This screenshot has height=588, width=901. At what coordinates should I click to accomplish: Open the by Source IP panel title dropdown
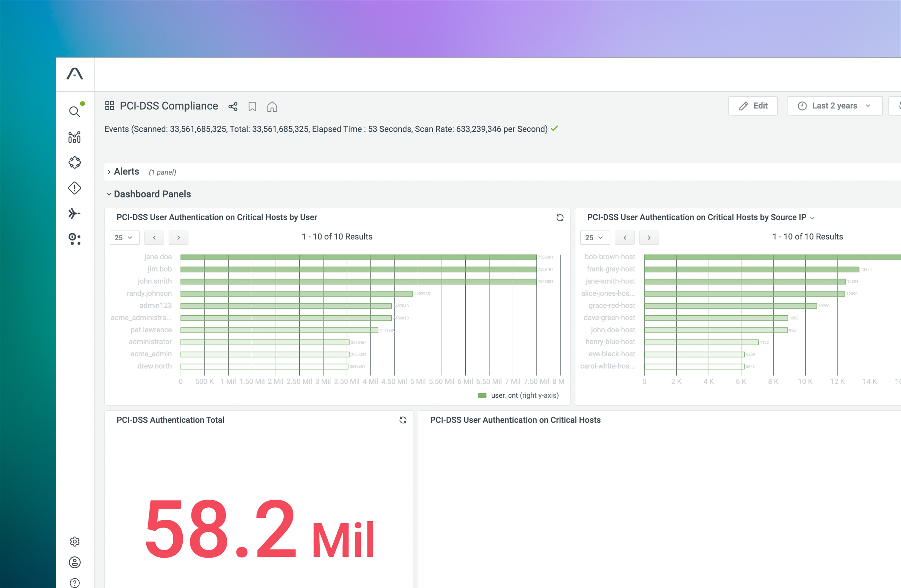tap(812, 218)
